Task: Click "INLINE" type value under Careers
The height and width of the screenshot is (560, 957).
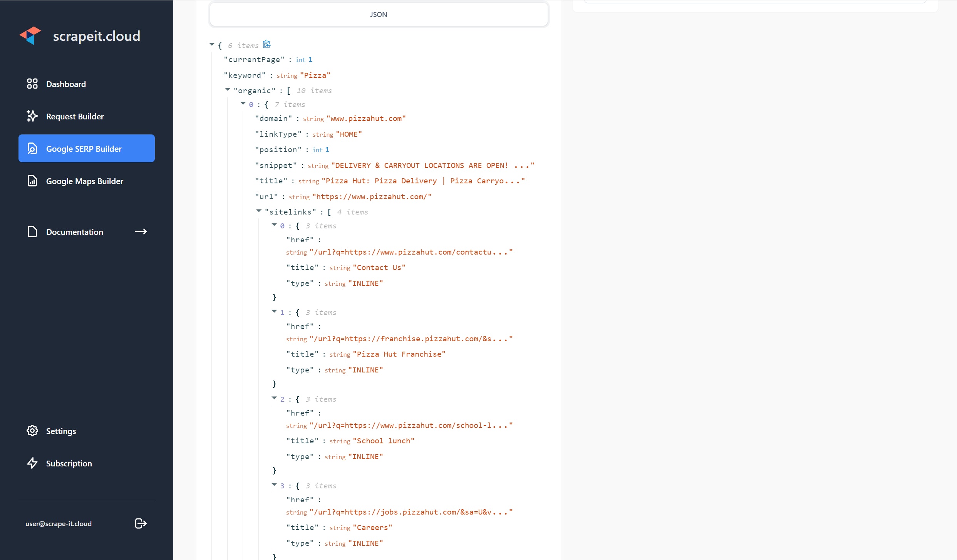Action: pos(365,543)
